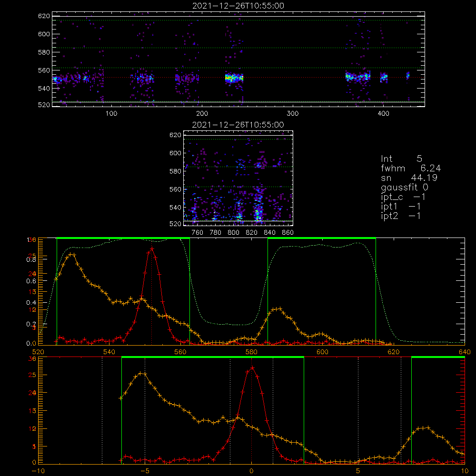Click the thick green bar over the third plot's left window

point(123,238)
